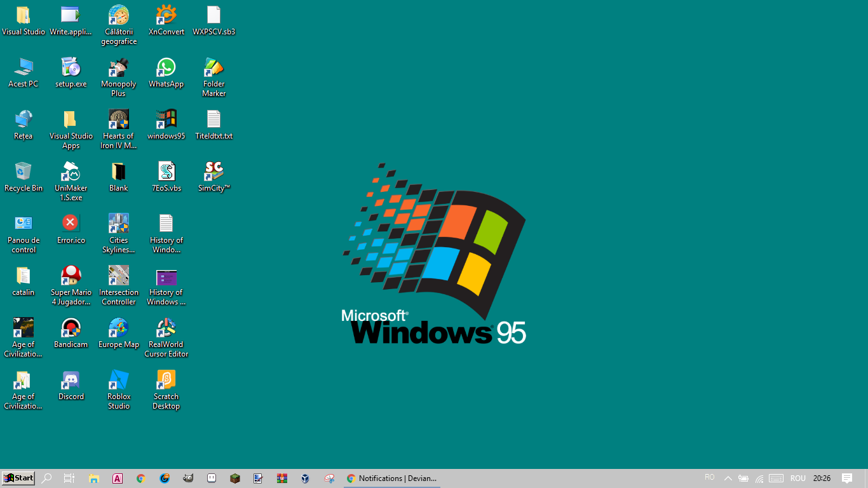Select the WXPSCV.sb3 file

click(214, 21)
